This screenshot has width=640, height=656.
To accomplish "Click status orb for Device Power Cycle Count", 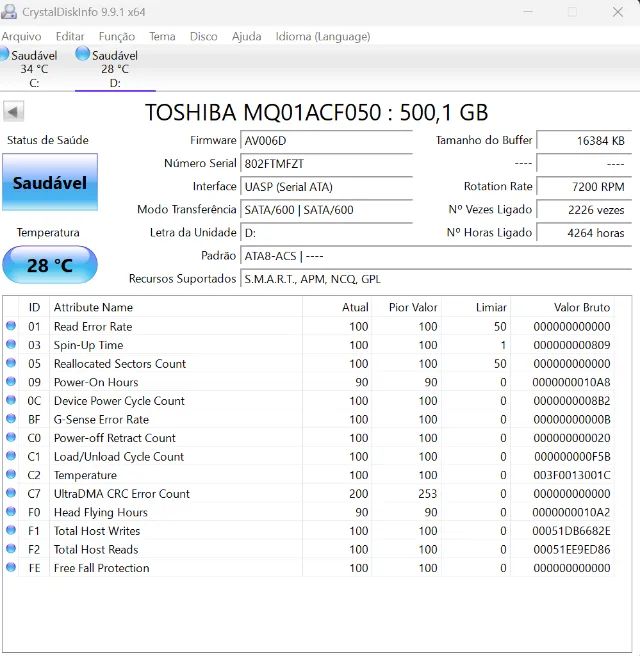I will point(11,400).
